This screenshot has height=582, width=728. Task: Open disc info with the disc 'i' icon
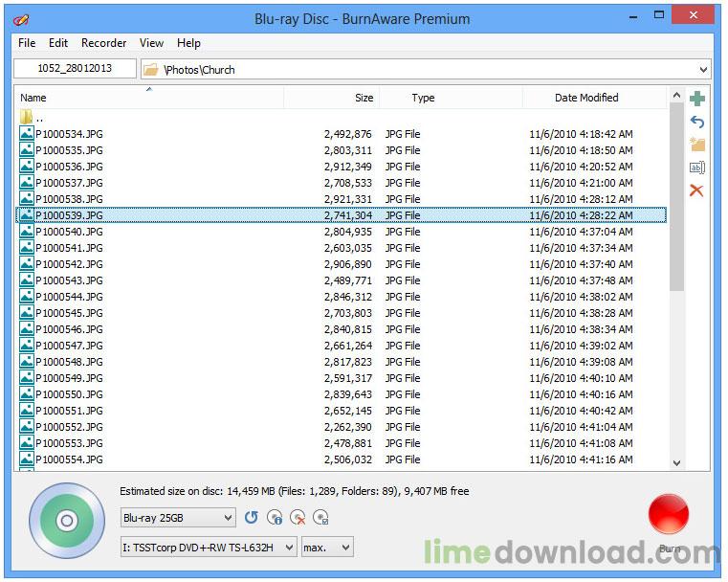[x=275, y=518]
